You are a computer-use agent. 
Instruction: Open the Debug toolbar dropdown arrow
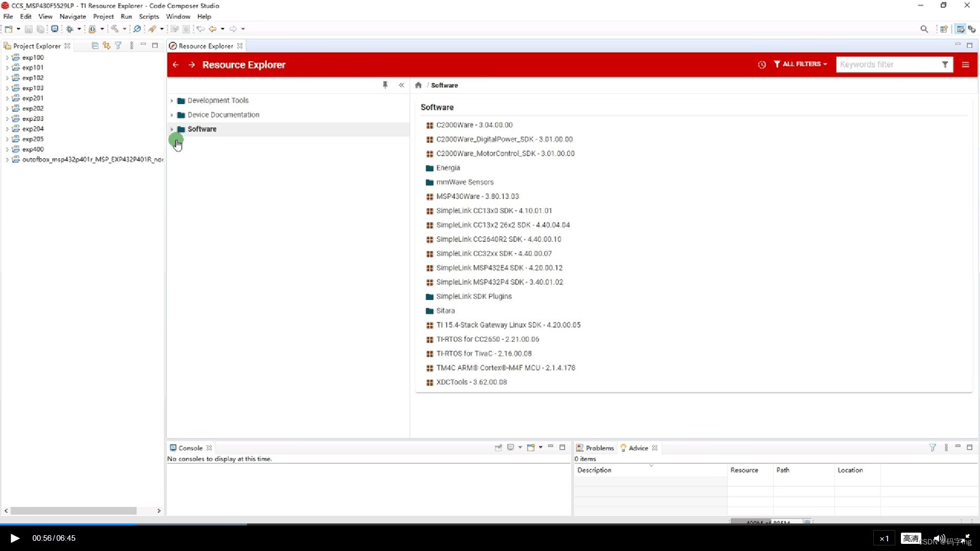(79, 29)
